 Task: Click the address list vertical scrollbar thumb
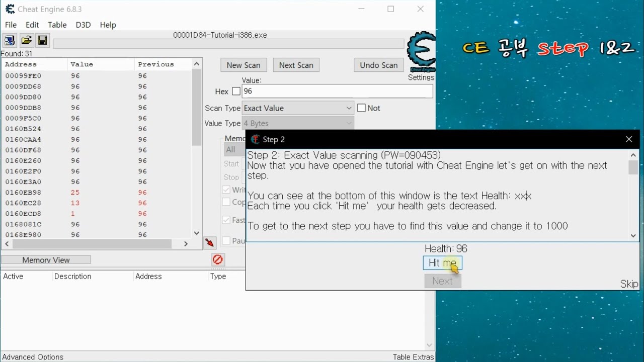197,107
